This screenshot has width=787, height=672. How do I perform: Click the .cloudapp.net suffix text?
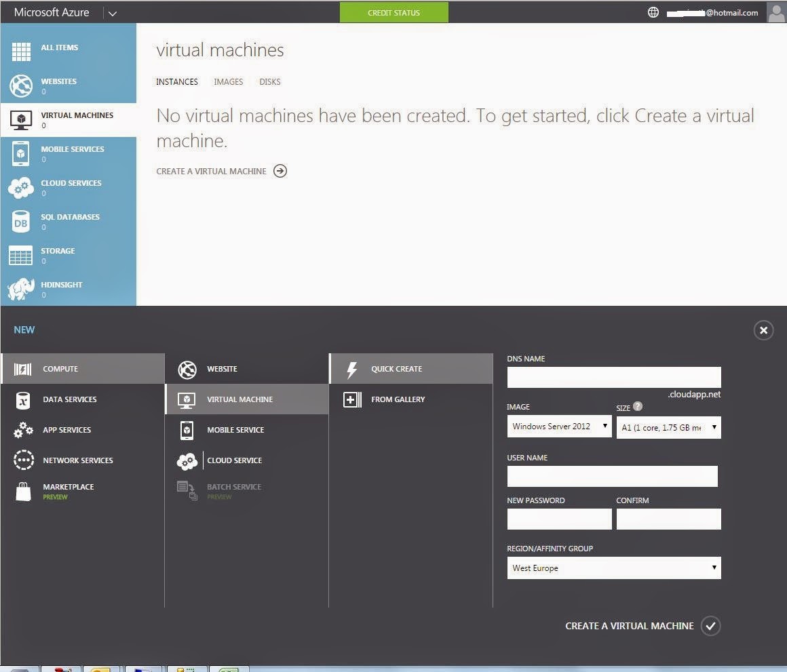(x=694, y=394)
